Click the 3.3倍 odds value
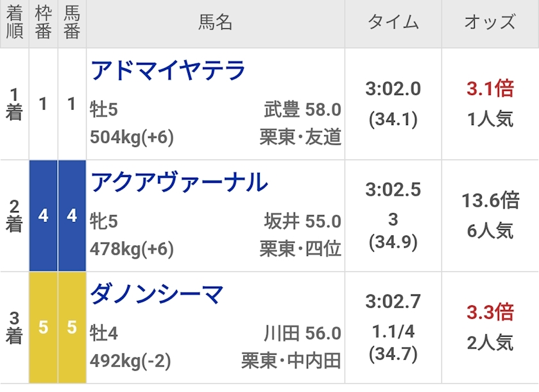The width and height of the screenshot is (539, 392). coord(490,312)
